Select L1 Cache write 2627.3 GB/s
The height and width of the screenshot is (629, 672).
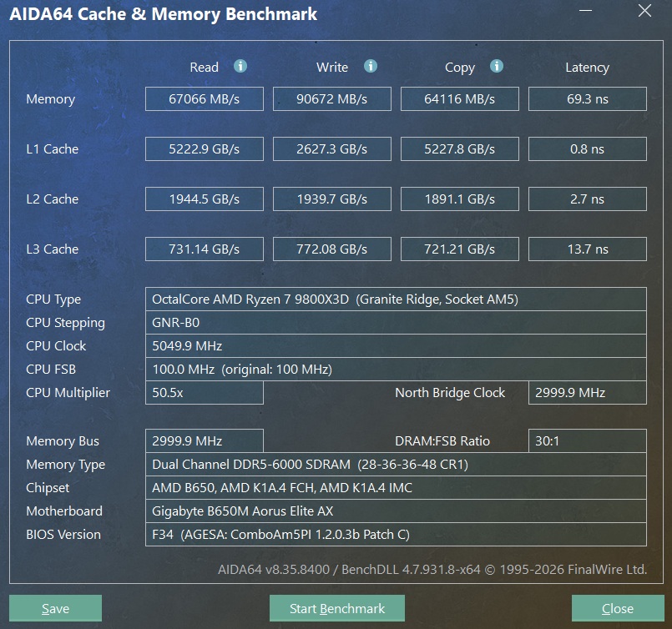coord(331,149)
